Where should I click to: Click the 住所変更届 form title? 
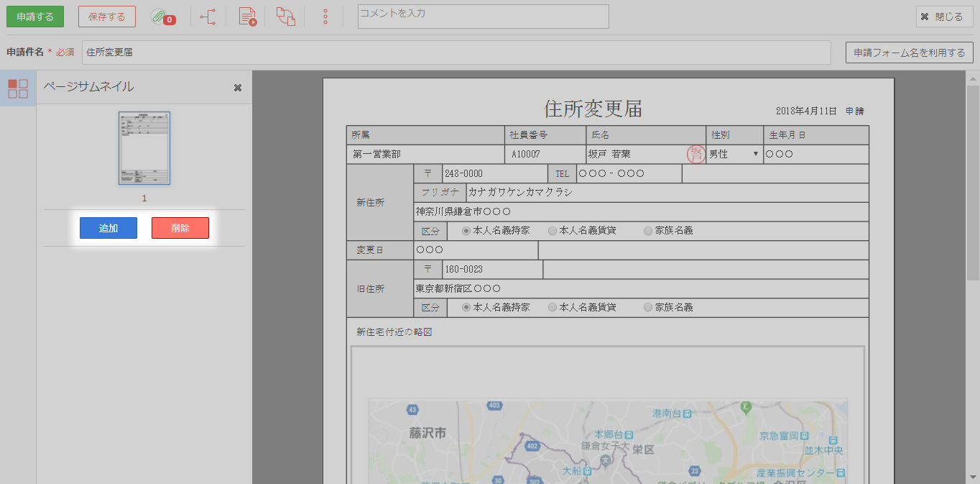point(593,109)
